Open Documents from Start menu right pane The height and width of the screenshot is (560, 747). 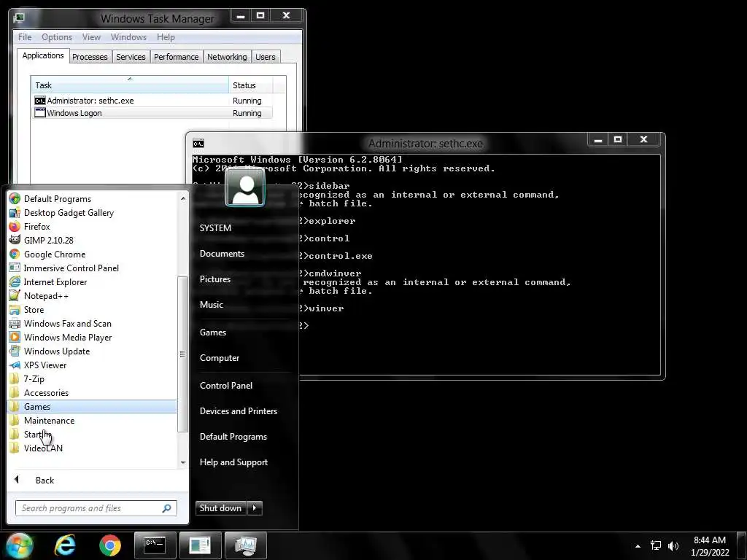222,254
